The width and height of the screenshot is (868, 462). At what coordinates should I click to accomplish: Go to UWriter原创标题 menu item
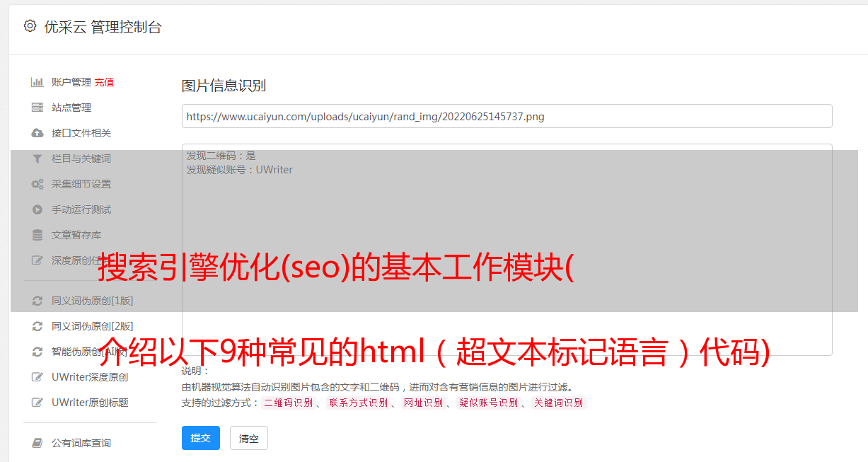(90, 403)
